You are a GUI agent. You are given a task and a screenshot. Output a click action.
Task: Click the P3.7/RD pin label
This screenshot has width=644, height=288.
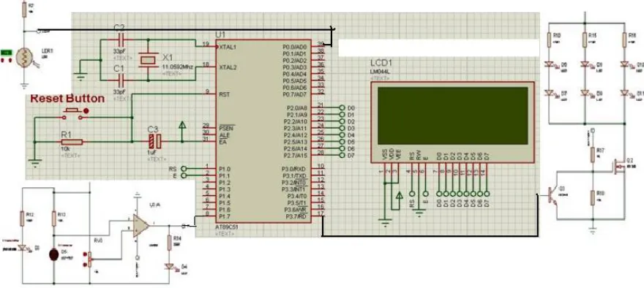[296, 216]
